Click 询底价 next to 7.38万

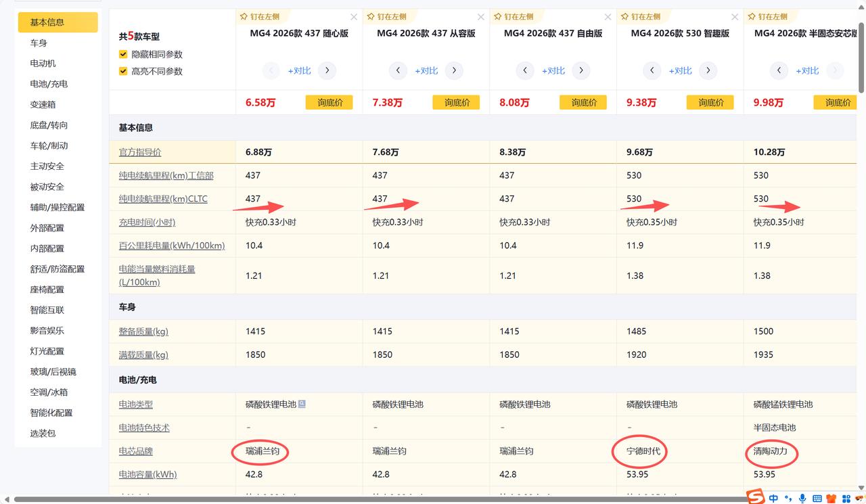coord(456,102)
